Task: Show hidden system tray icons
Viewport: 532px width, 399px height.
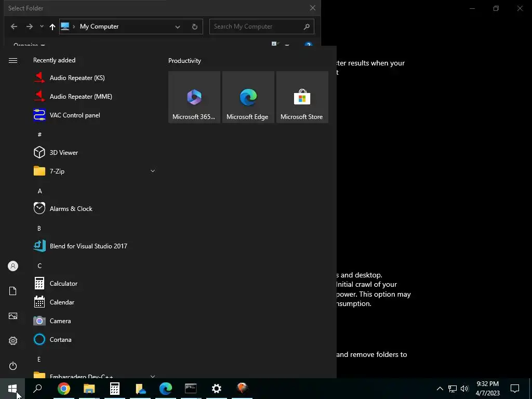Action: (440, 389)
